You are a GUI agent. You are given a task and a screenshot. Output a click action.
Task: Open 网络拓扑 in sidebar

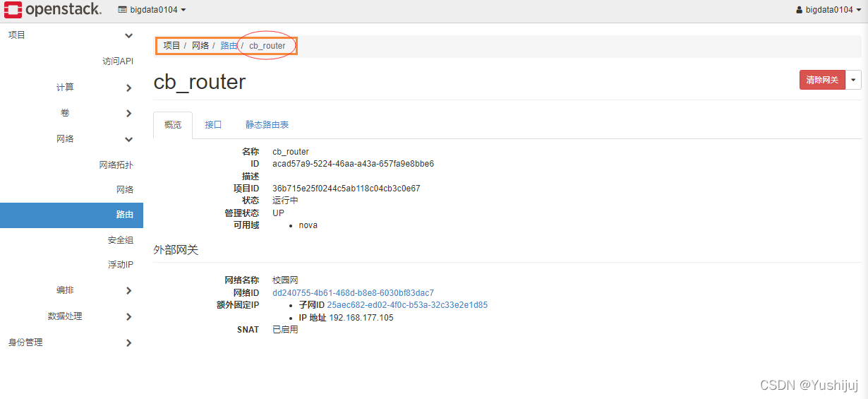pyautogui.click(x=116, y=165)
